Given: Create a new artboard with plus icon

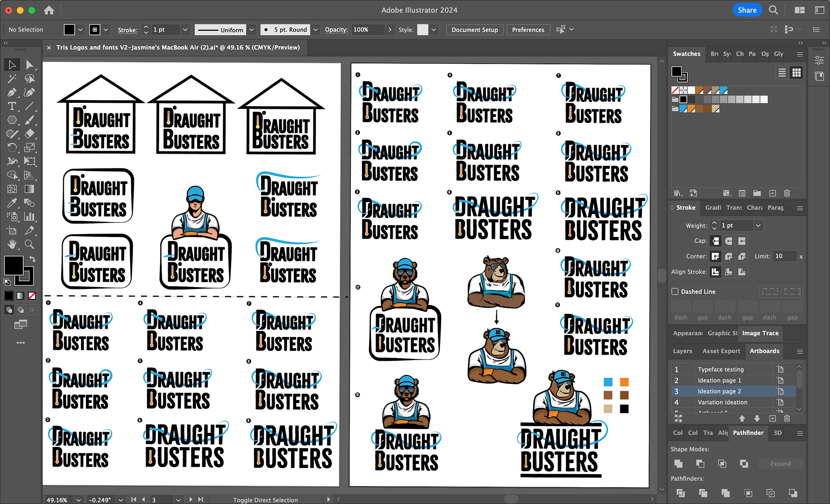Looking at the screenshot, I should [x=773, y=418].
